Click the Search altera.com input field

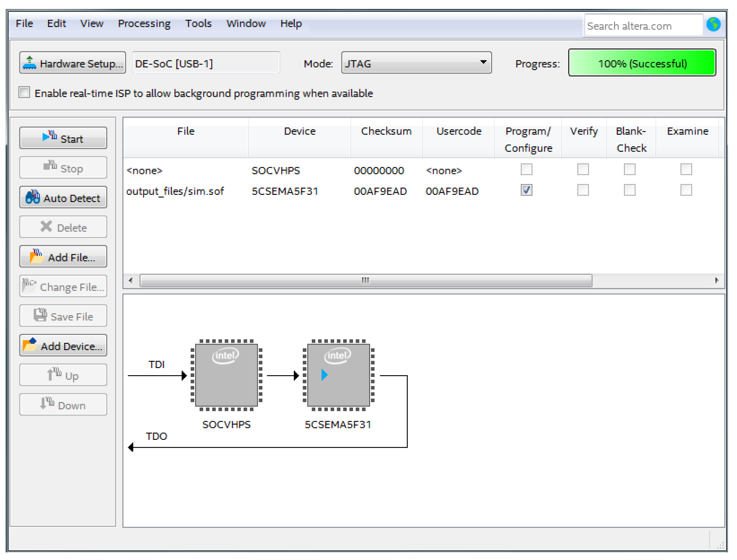pos(643,26)
